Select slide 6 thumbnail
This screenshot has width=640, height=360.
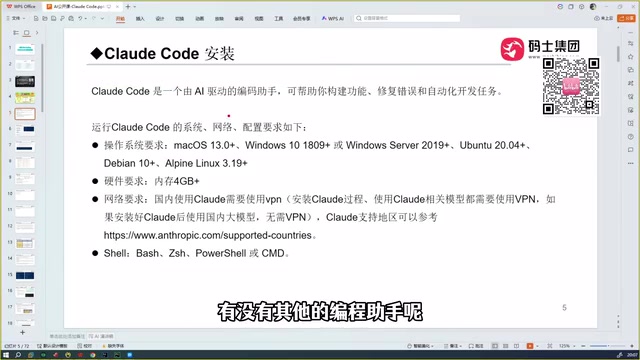click(25, 130)
